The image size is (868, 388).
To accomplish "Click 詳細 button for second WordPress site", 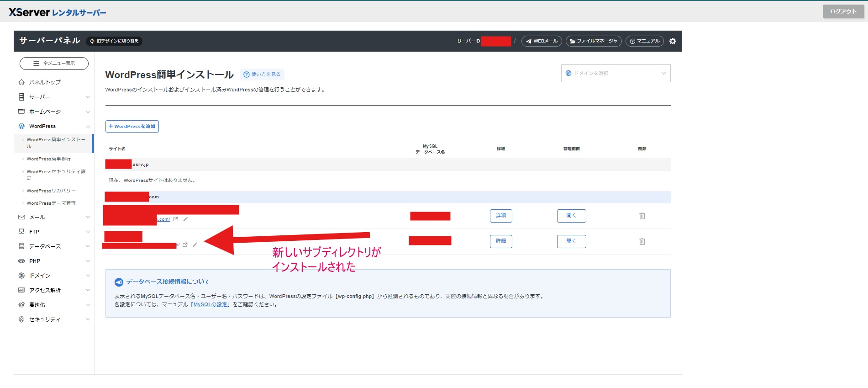I will (x=501, y=241).
